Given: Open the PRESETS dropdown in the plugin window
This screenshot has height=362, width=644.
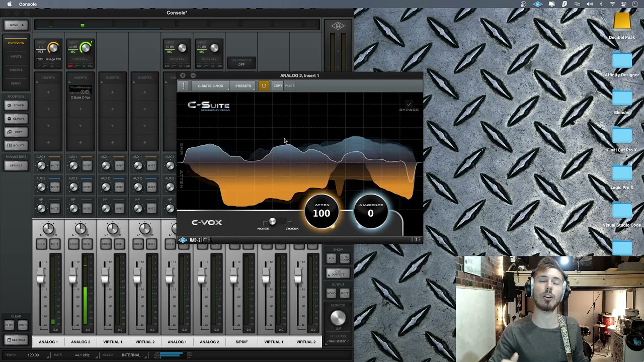Looking at the screenshot, I should [243, 86].
